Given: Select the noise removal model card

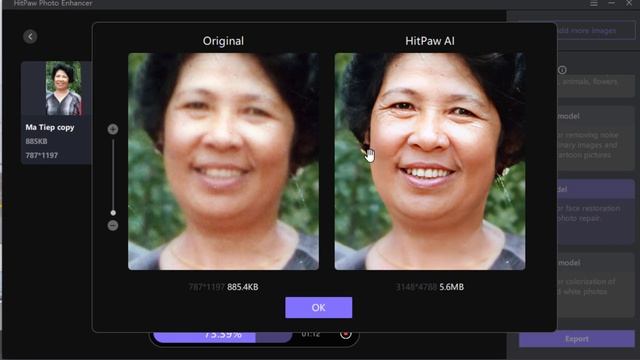Looking at the screenshot, I should [x=596, y=138].
